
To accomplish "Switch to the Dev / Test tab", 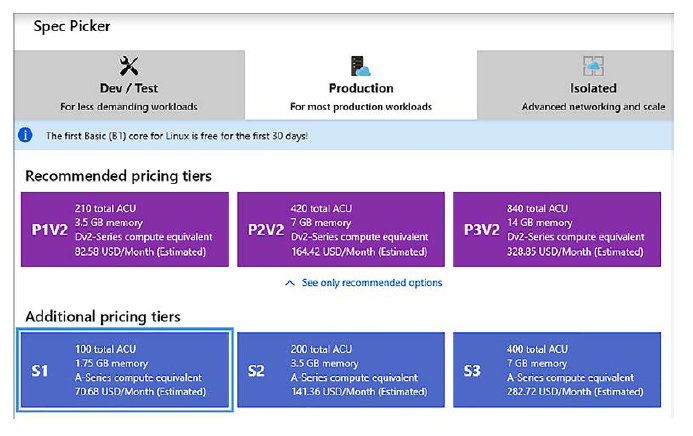I will 131,86.
